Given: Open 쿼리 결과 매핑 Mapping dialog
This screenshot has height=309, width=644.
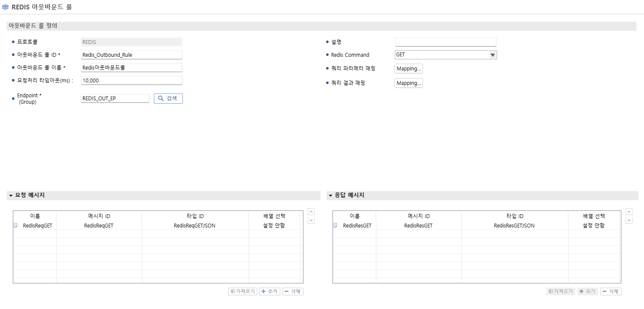Looking at the screenshot, I should tap(408, 83).
